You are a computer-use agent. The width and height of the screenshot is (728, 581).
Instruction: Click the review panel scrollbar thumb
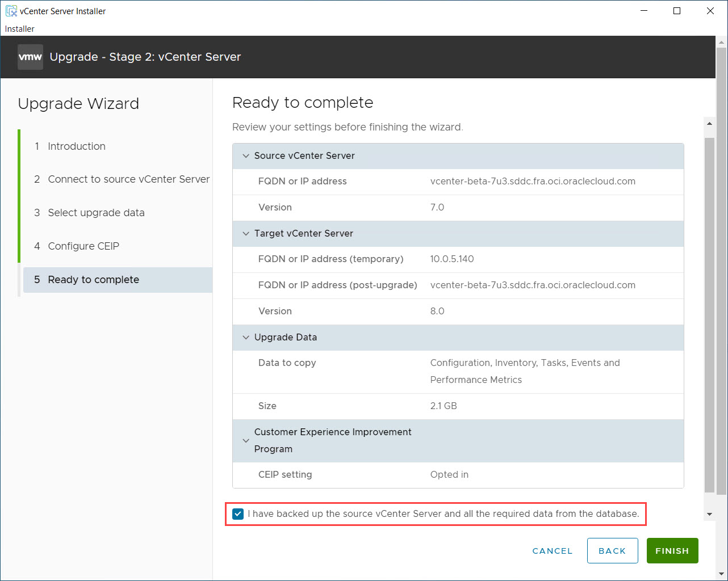[709, 315]
